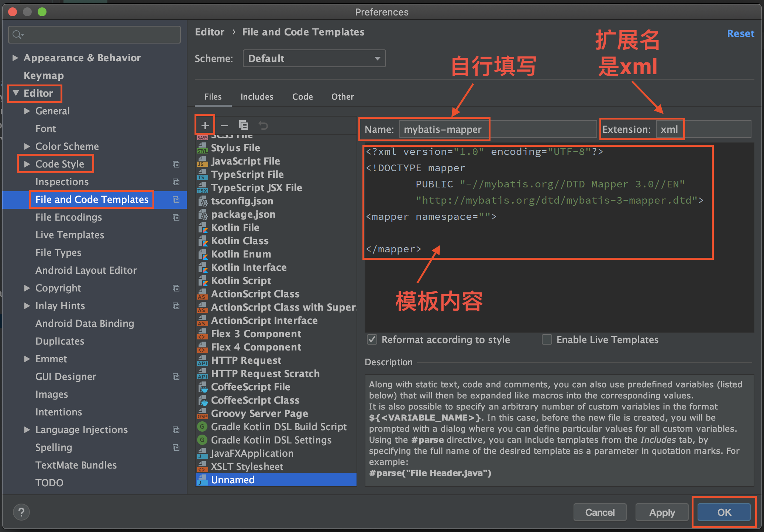Click the copy icon beside Code Style

(x=176, y=164)
